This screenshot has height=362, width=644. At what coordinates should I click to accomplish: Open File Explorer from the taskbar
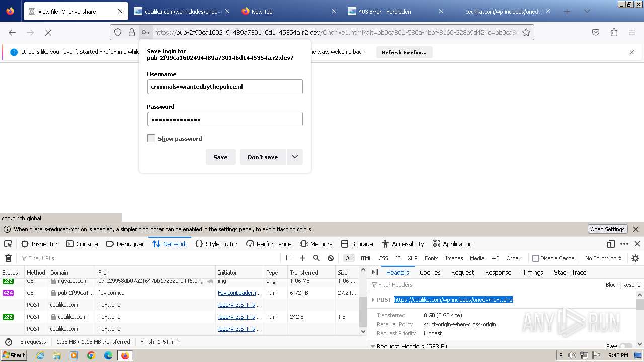[x=57, y=355]
